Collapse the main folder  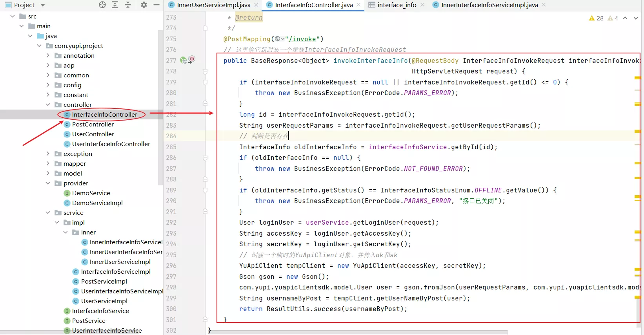click(22, 26)
